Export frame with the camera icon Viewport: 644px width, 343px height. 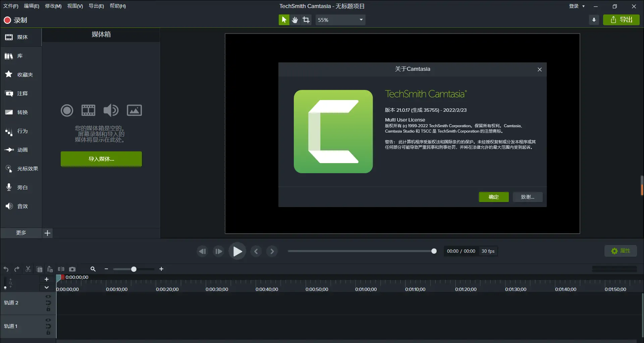pyautogui.click(x=72, y=269)
